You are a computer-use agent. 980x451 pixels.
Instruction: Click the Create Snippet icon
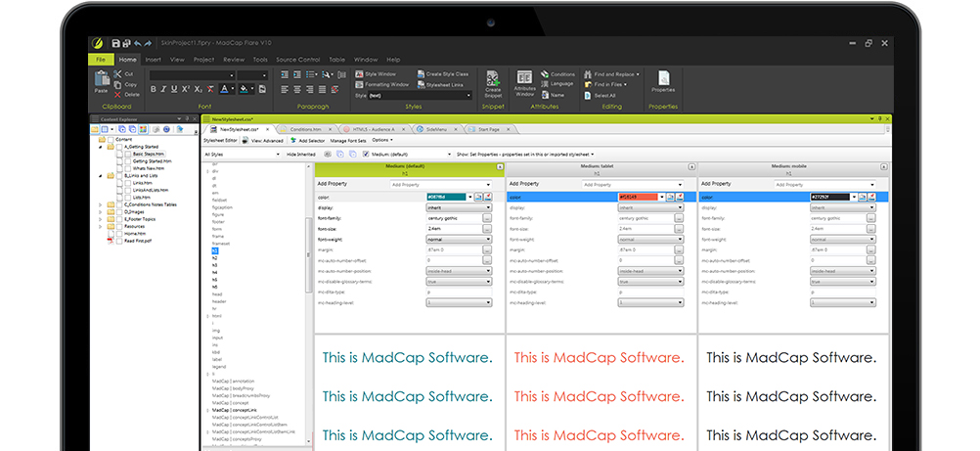[x=493, y=78]
